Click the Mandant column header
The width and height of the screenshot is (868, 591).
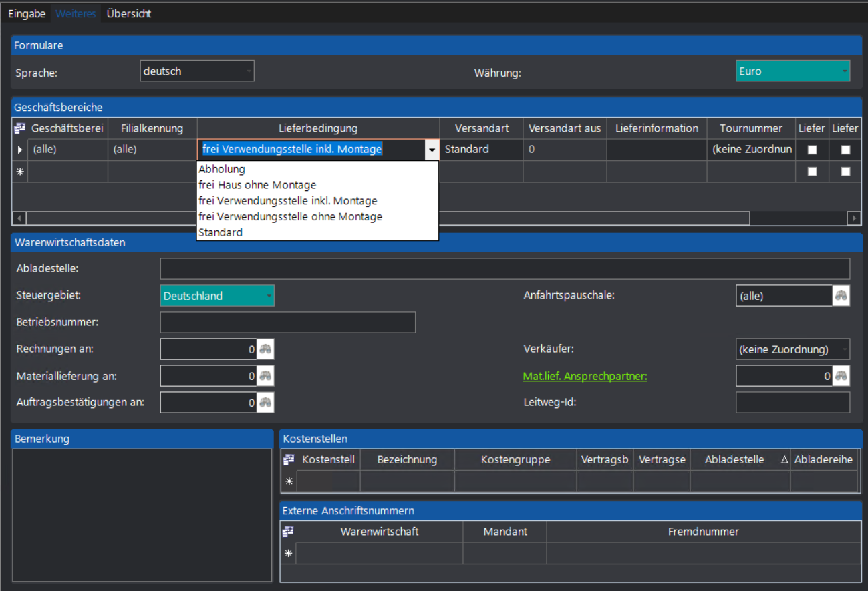(504, 532)
